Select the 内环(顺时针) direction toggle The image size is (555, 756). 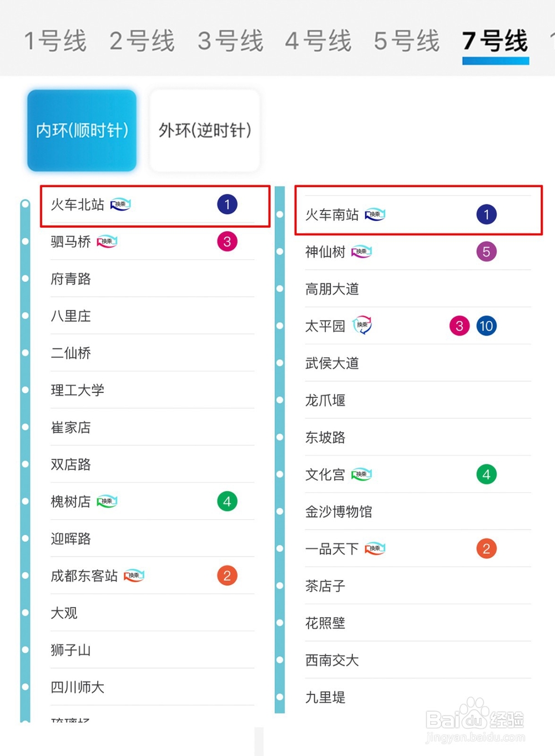coord(82,131)
